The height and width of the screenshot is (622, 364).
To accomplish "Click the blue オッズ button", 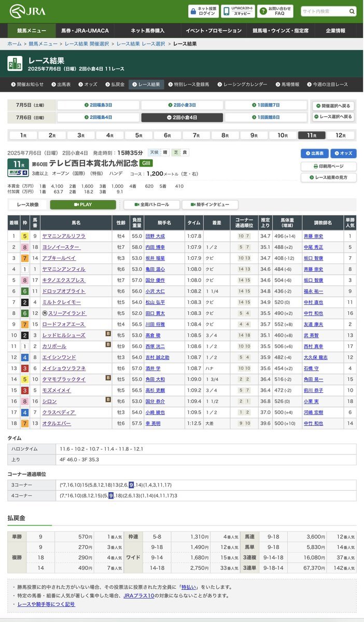I will click(343, 153).
